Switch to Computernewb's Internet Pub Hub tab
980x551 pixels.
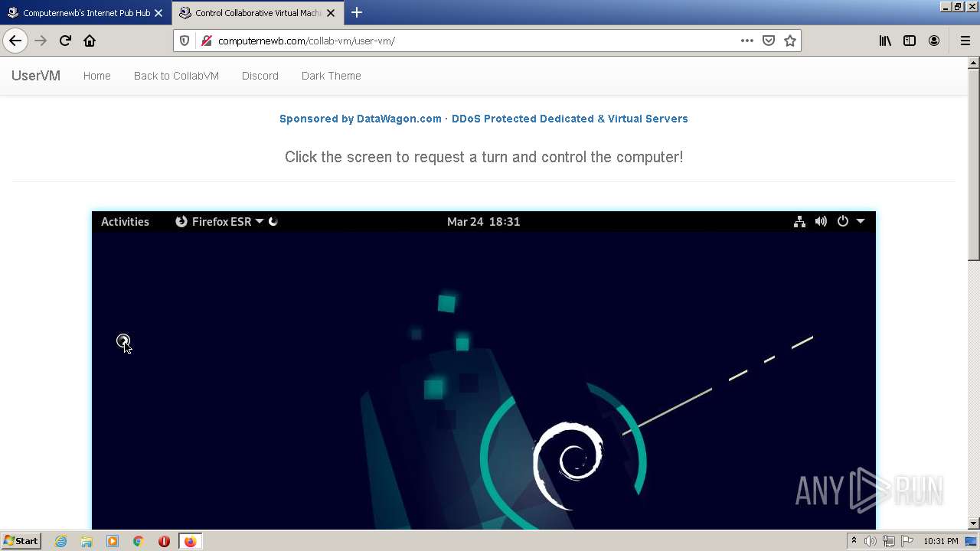86,13
